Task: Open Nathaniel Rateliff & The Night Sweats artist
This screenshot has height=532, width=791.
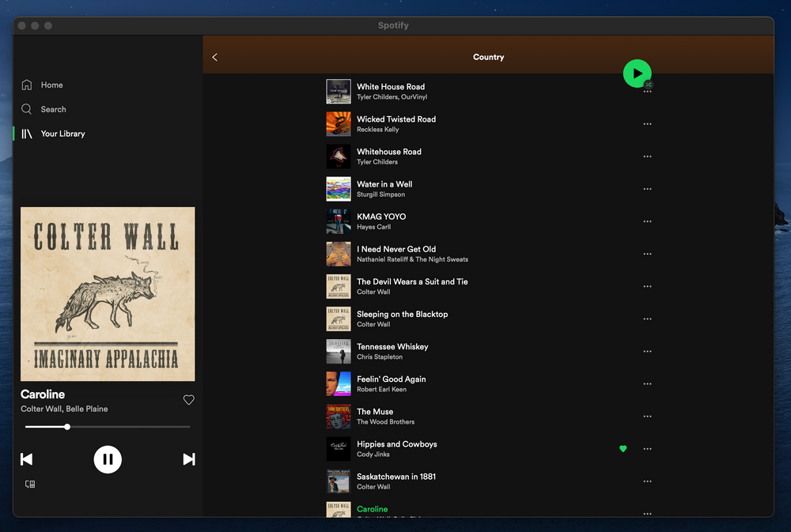Action: click(x=413, y=260)
